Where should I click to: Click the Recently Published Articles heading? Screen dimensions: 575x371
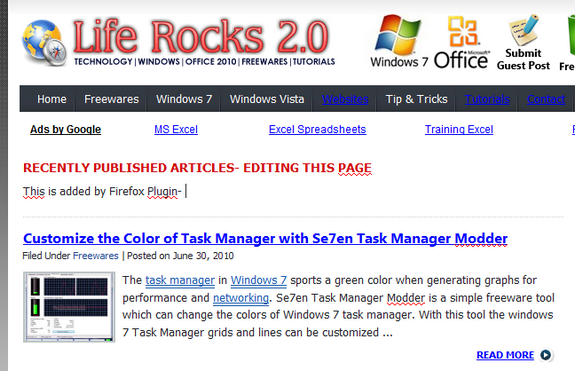point(197,168)
